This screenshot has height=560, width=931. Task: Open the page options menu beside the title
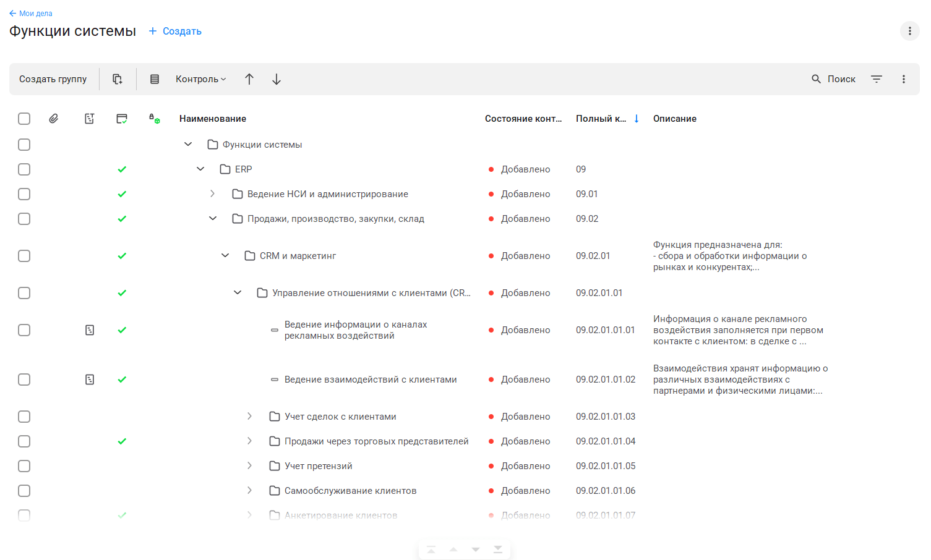pos(909,31)
